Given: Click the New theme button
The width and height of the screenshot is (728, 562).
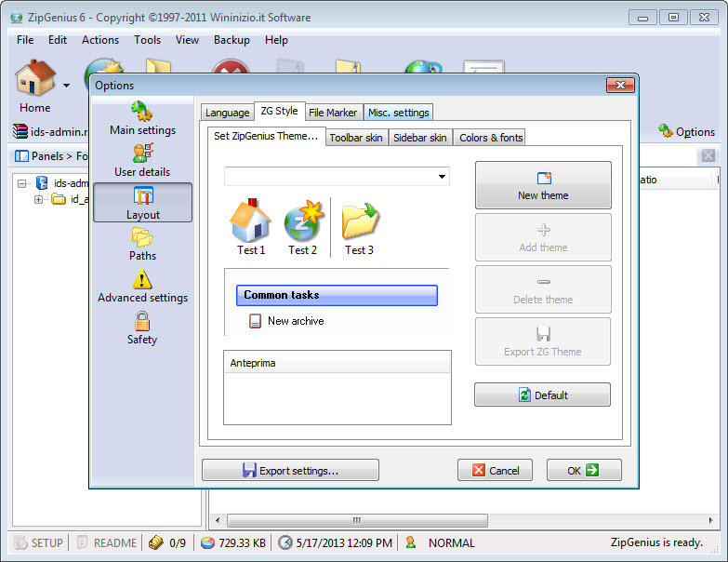Looking at the screenshot, I should click(x=543, y=185).
